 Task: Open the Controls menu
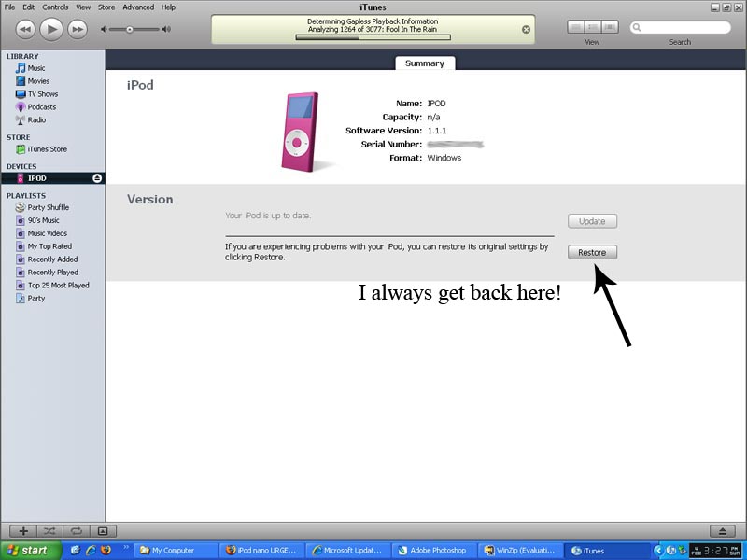click(55, 6)
